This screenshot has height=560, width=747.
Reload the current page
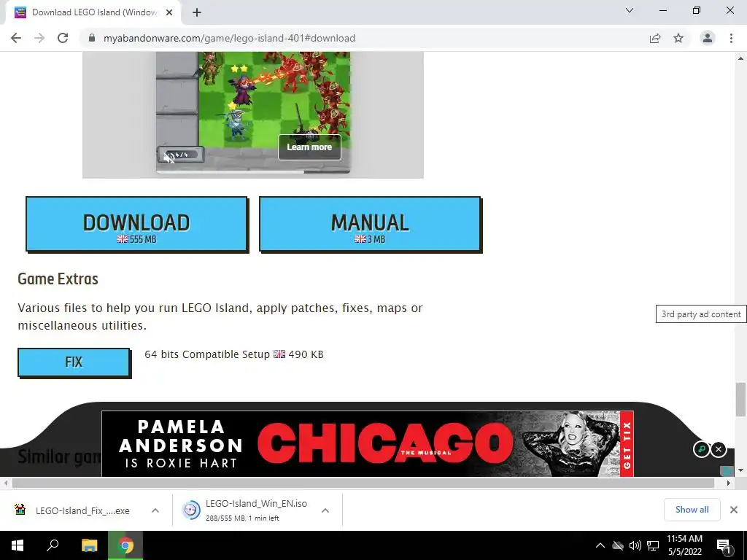click(x=63, y=38)
